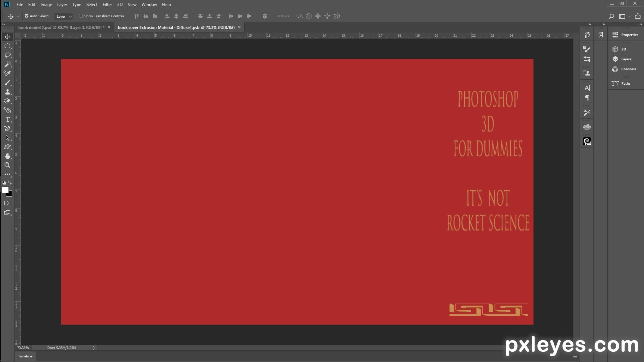Align horizontal centers of layers

tap(176, 16)
